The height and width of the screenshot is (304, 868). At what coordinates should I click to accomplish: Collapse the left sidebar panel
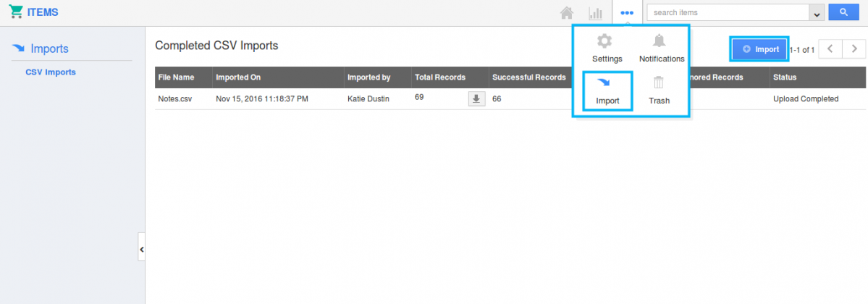pyautogui.click(x=141, y=249)
